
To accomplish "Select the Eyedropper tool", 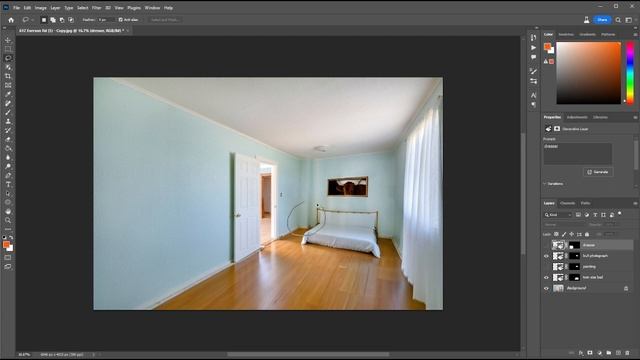I will click(8, 94).
